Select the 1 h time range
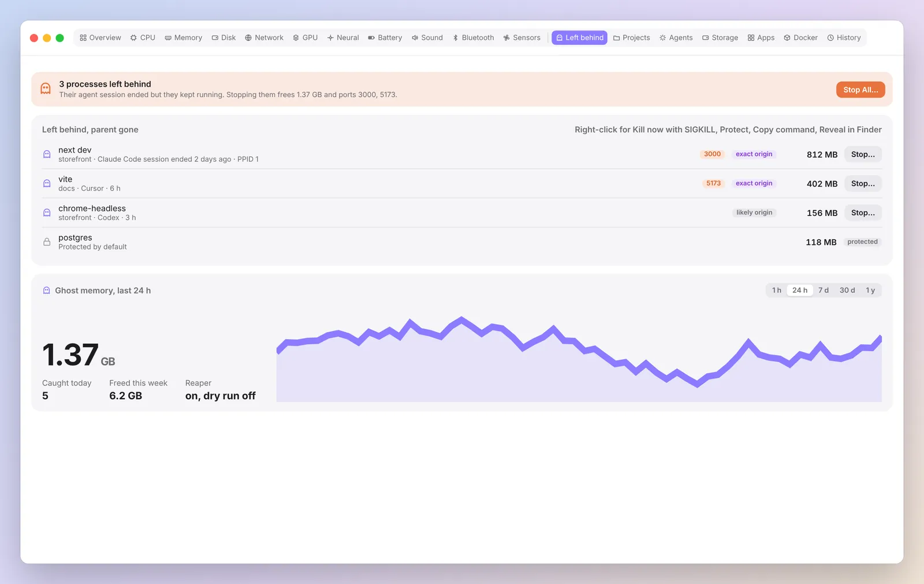 (x=777, y=290)
